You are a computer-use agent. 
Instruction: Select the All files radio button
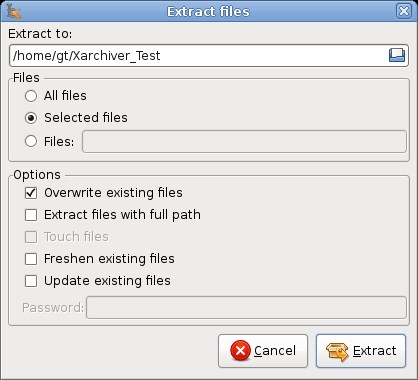(31, 96)
